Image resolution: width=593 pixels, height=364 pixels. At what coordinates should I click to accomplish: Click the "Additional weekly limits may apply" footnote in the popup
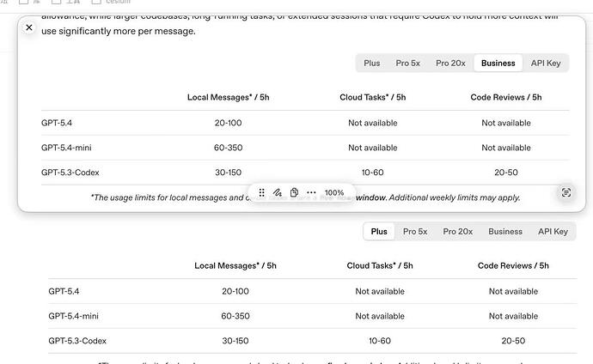[455, 197]
